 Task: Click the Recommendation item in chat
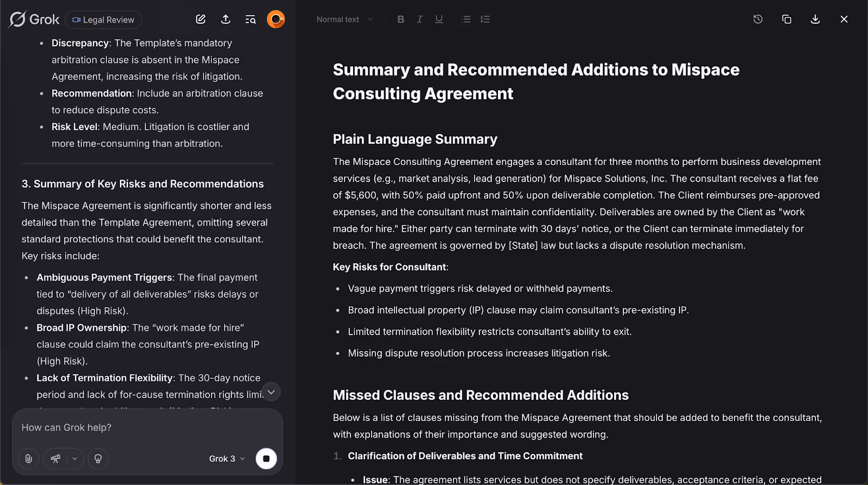point(157,101)
